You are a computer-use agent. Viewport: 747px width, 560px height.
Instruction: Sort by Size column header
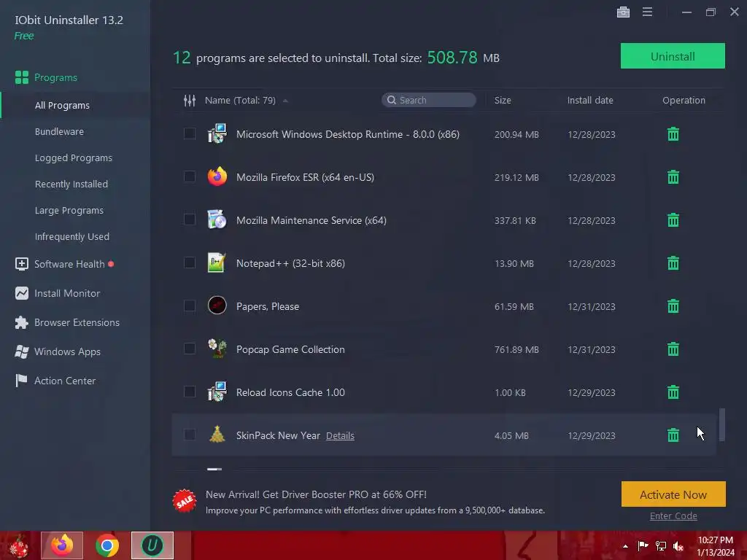tap(503, 101)
